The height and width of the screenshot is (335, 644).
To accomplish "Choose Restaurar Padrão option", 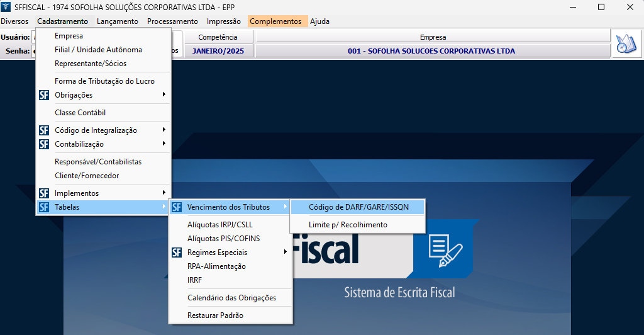I will pyautogui.click(x=215, y=315).
